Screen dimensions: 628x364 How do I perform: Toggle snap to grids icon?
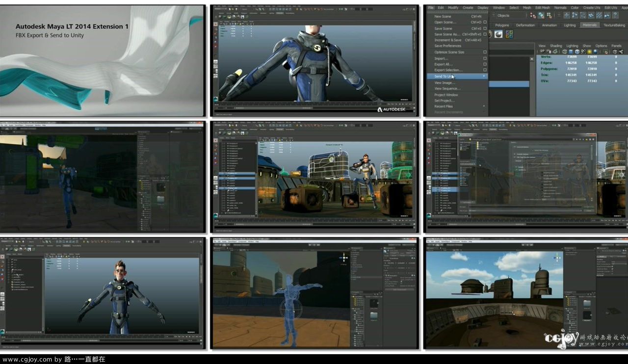click(567, 15)
